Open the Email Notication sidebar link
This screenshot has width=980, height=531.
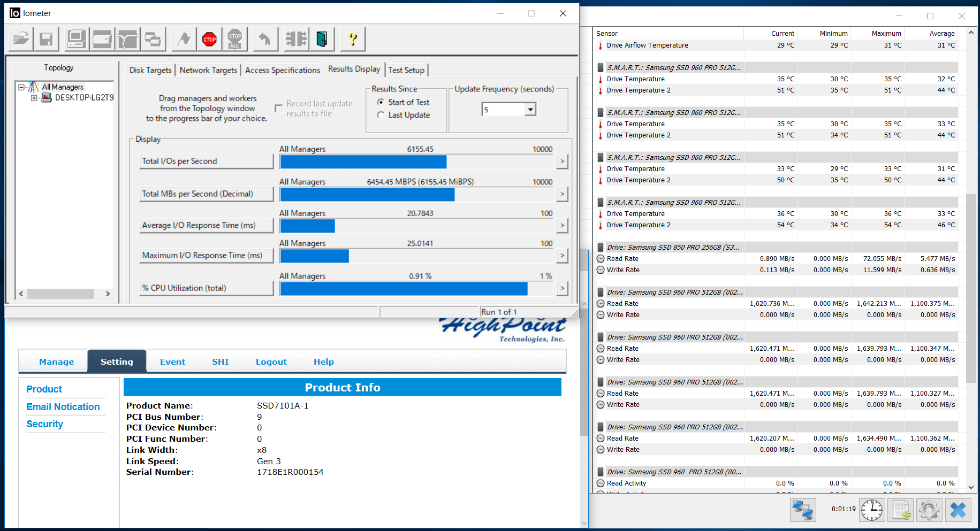(x=63, y=407)
